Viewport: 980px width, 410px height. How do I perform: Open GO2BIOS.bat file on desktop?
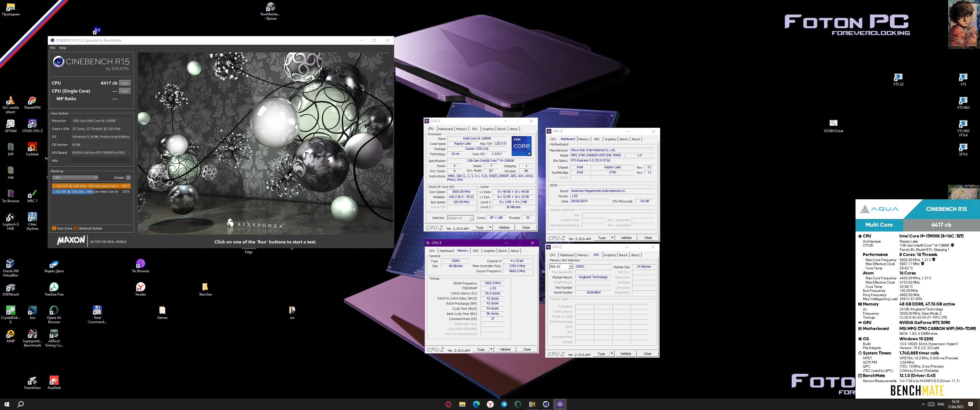[x=833, y=126]
